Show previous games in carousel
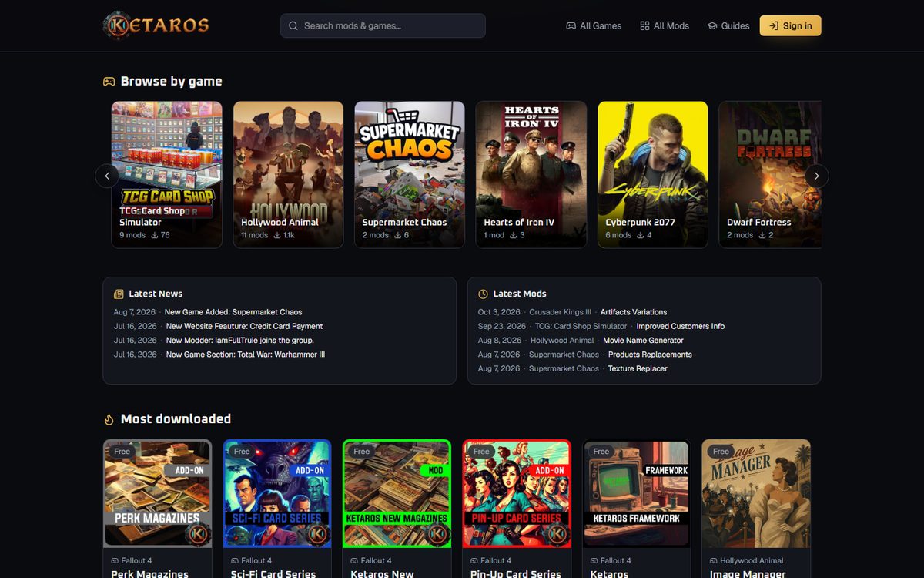Image resolution: width=924 pixels, height=578 pixels. click(x=107, y=176)
